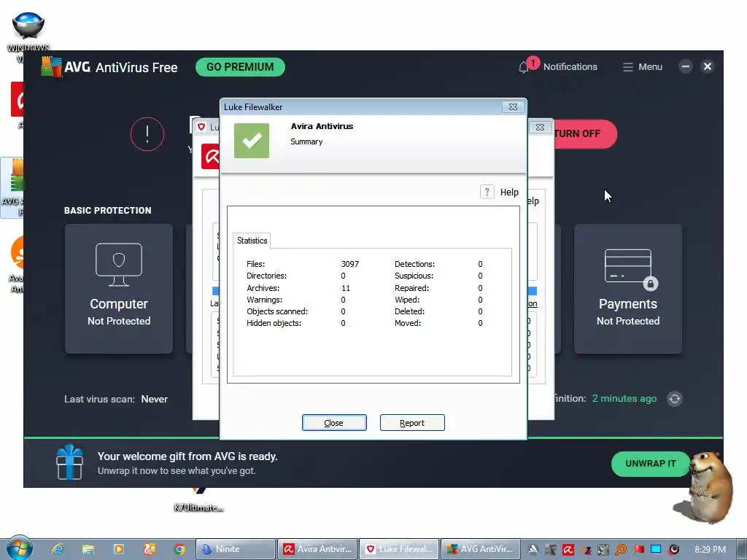Click the Detections label
Screen dimensions: 747x560
[414, 264]
